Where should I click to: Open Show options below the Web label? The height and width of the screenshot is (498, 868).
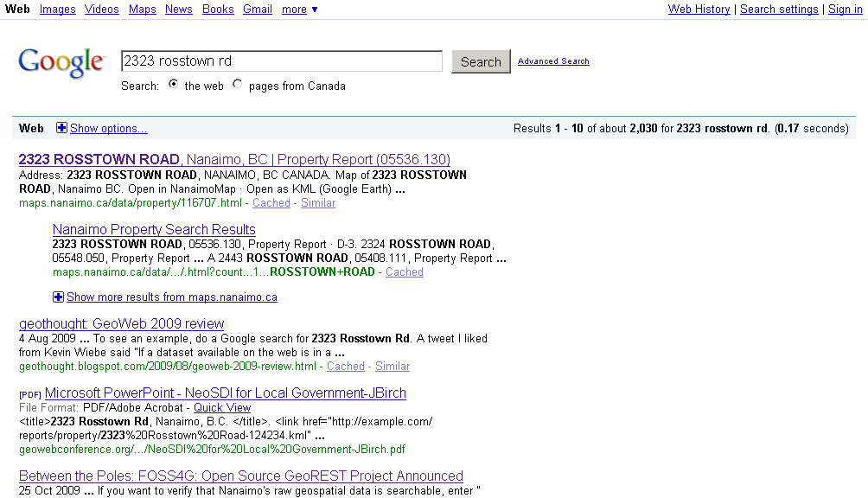coord(108,128)
